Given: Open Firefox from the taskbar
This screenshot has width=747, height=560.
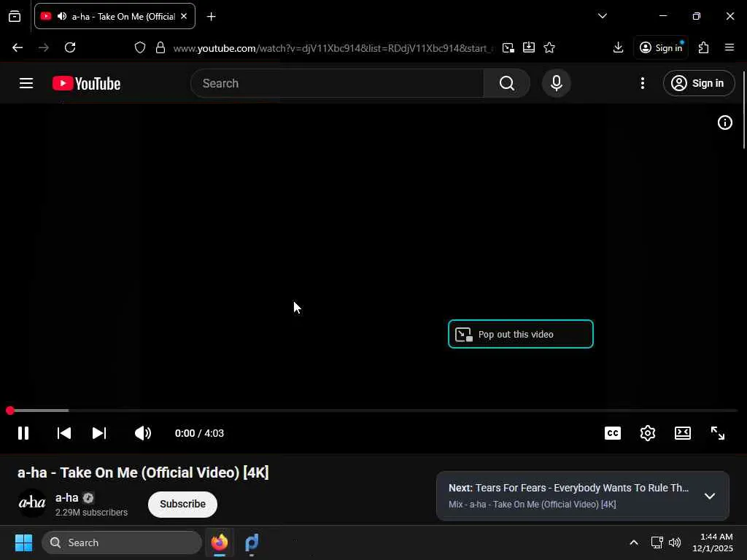Looking at the screenshot, I should click(x=220, y=542).
